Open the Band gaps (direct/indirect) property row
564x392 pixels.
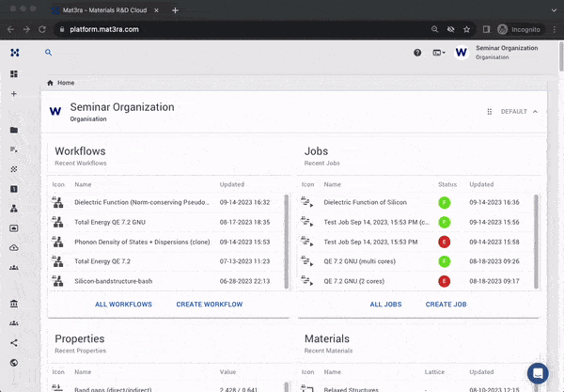(169, 387)
